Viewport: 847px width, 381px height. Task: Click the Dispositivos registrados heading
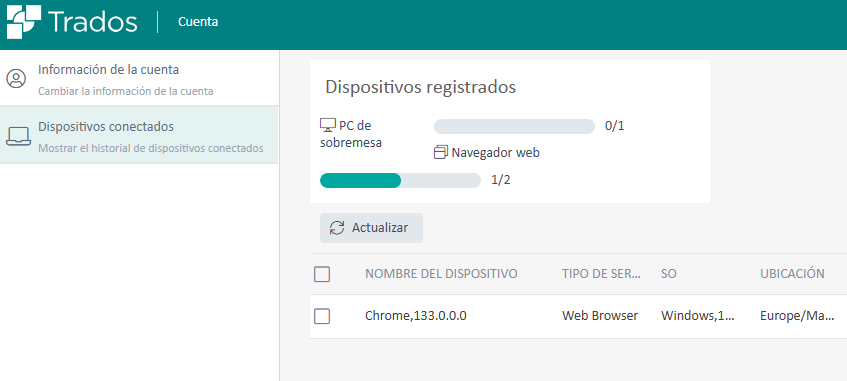click(x=421, y=87)
